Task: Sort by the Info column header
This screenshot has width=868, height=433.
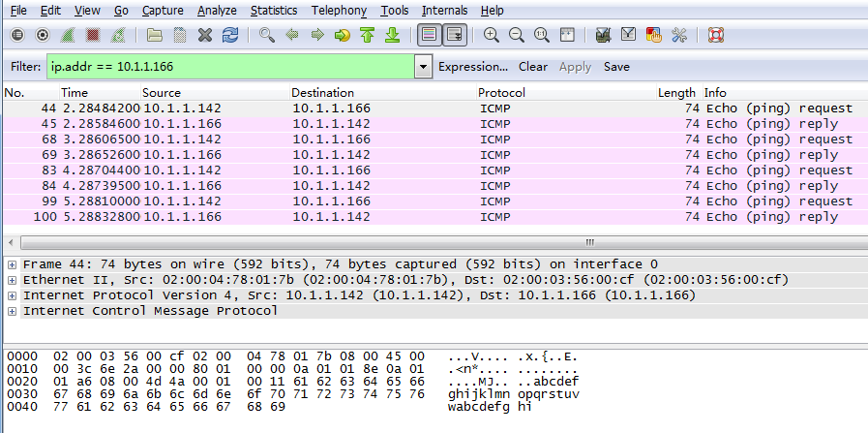Action: [785, 93]
